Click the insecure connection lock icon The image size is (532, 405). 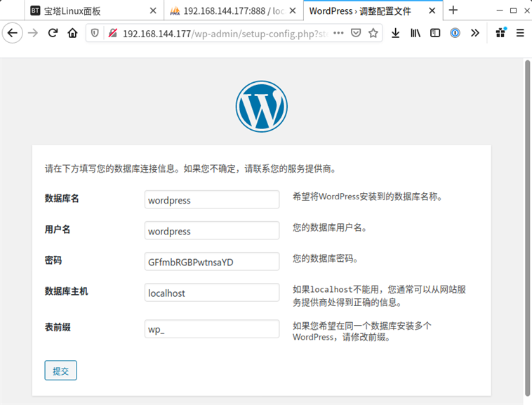(x=112, y=33)
